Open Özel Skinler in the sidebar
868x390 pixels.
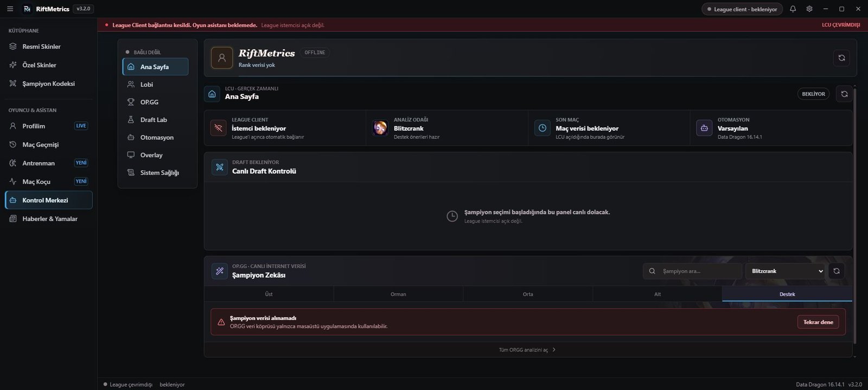pyautogui.click(x=49, y=65)
